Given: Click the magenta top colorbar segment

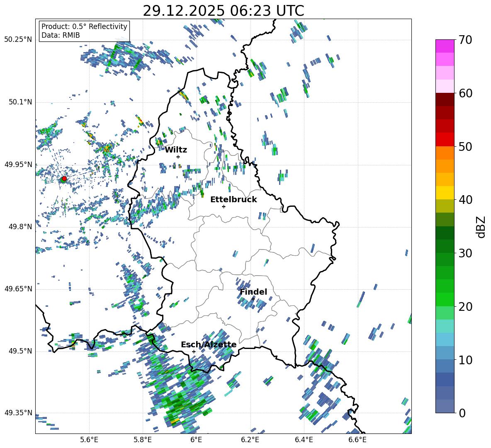Looking at the screenshot, I should tap(445, 46).
